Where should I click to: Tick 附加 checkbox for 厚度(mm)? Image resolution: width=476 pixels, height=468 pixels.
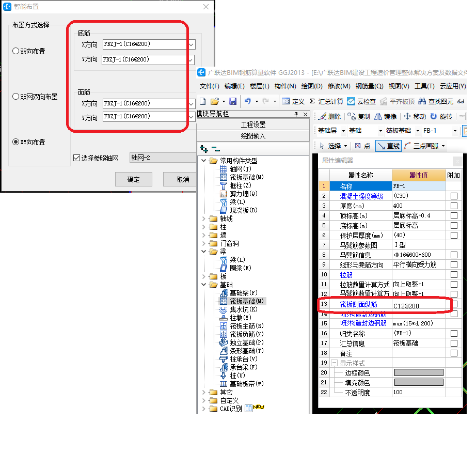point(454,206)
